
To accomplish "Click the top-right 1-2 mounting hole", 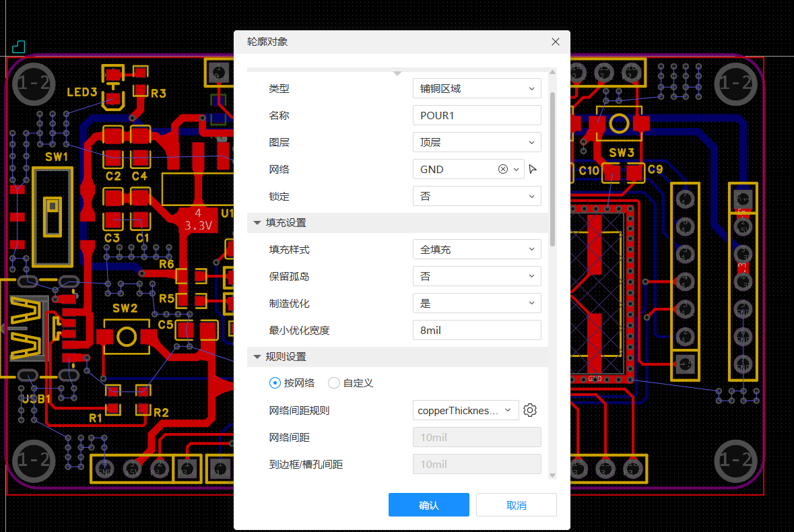I will point(736,84).
